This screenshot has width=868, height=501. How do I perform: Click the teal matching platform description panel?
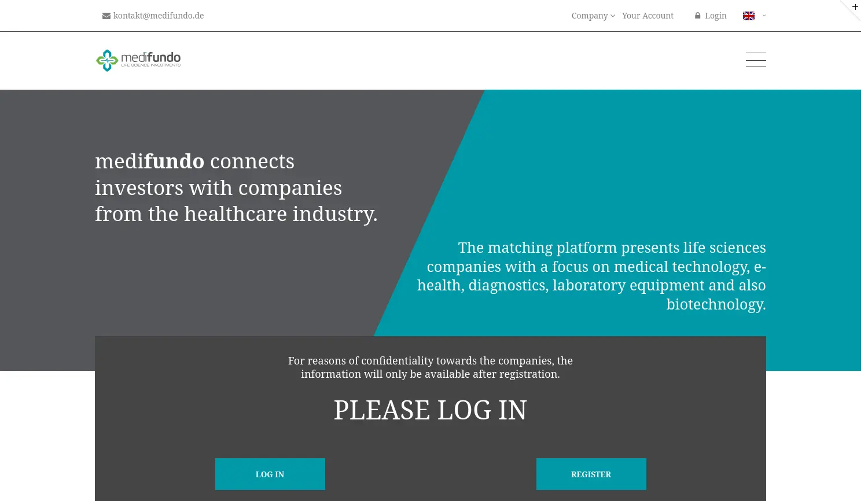[591, 275]
